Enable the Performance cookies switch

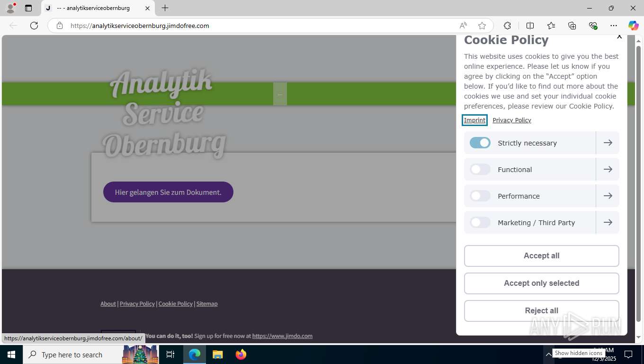pyautogui.click(x=480, y=196)
